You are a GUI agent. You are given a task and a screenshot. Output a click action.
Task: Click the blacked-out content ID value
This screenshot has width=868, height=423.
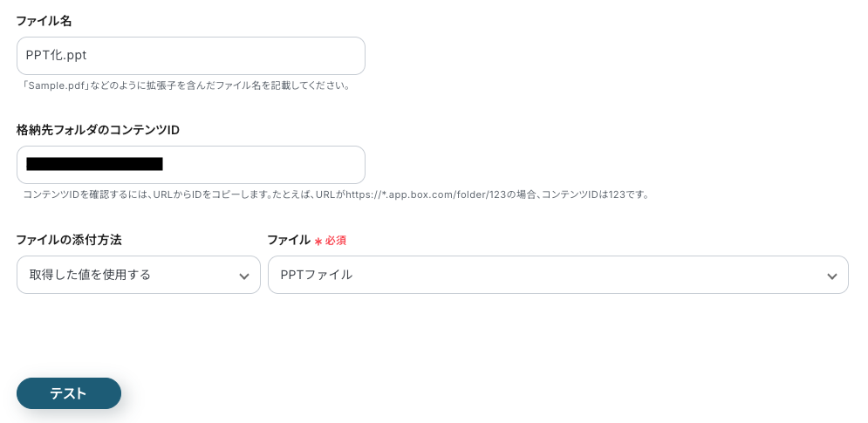tap(94, 164)
